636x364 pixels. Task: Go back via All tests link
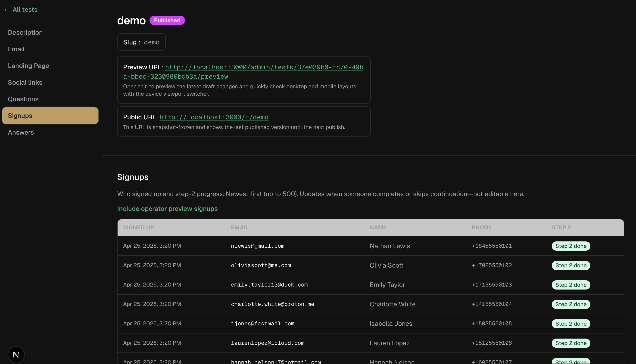[21, 9]
